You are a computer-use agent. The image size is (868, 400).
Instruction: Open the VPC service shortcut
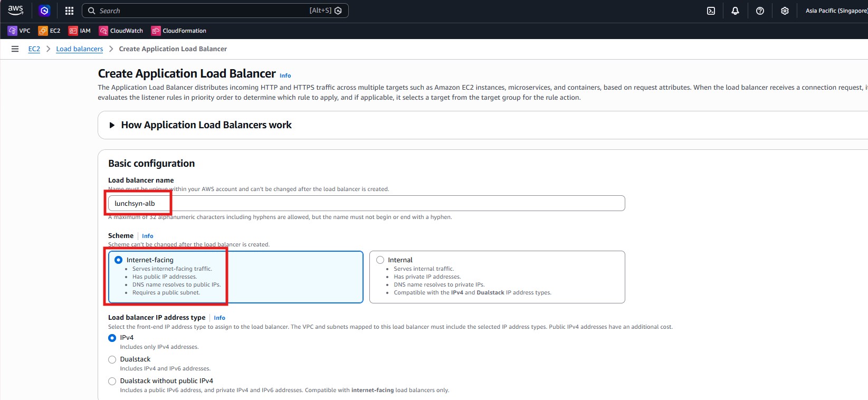(19, 31)
